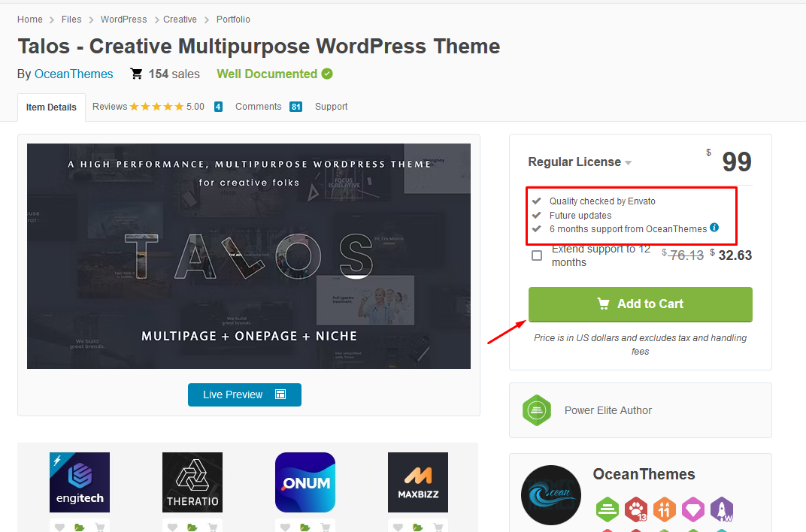The width and height of the screenshot is (806, 532).
Task: Click the 154 sales text
Action: (174, 74)
